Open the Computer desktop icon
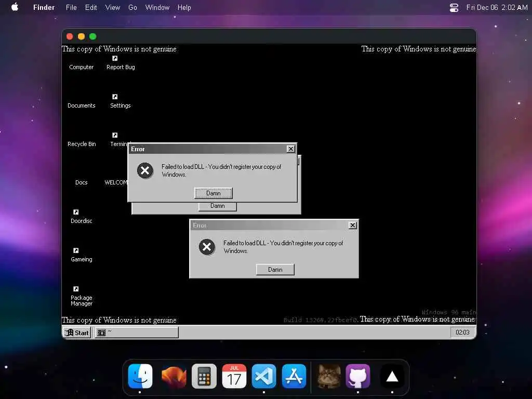 tap(81, 67)
